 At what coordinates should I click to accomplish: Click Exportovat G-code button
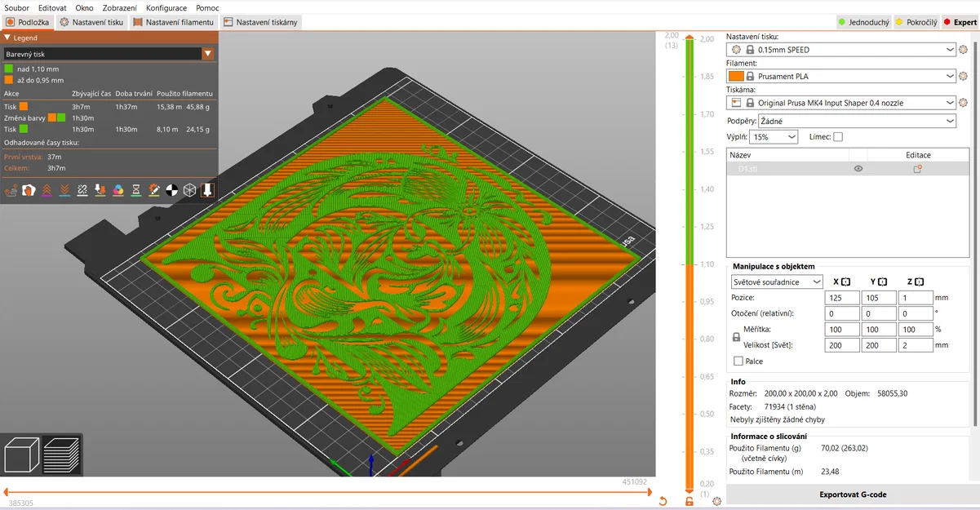point(853,494)
